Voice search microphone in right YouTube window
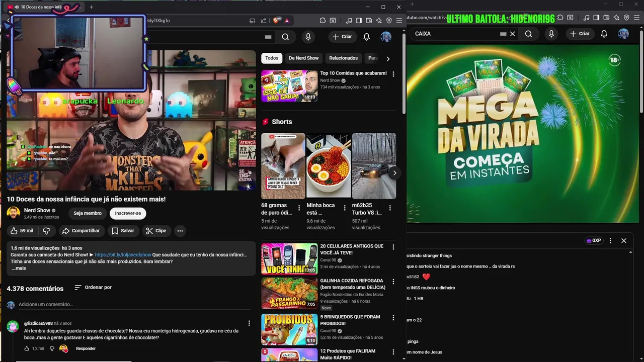Viewport: 644px width, 362px height. [551, 34]
